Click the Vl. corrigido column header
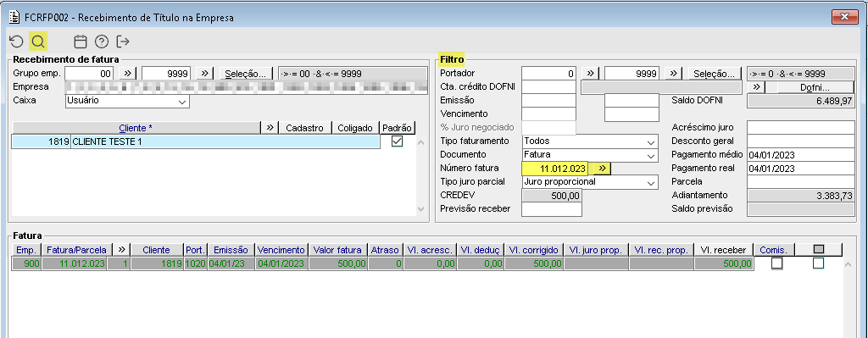The image size is (868, 338). (x=534, y=250)
